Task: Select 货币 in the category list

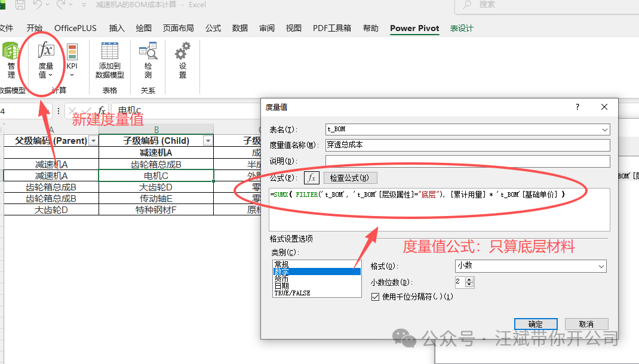Action: point(282,279)
